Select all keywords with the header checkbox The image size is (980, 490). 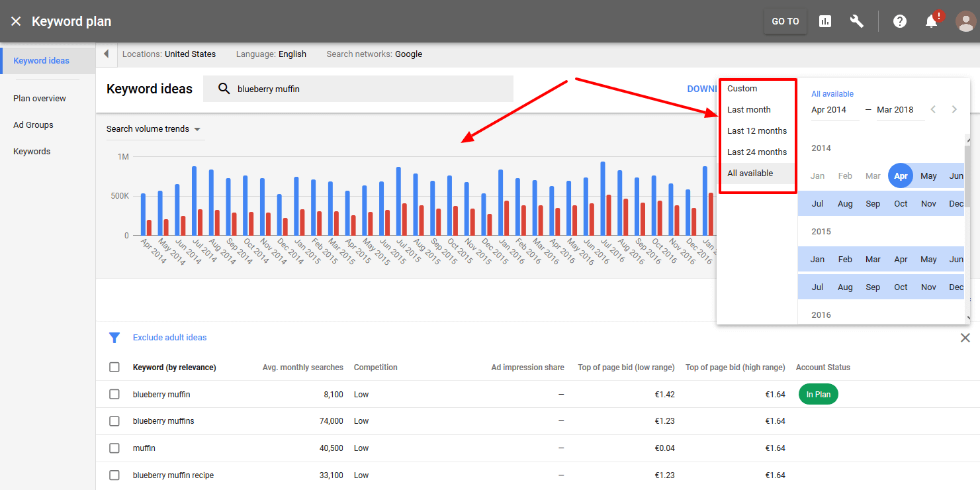pos(114,367)
